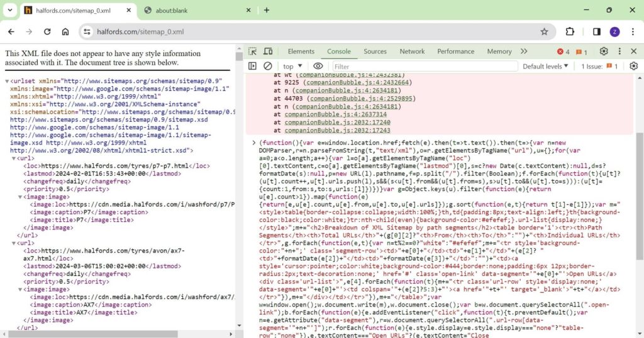Create a live expression with eye icon
The width and height of the screenshot is (644, 338).
coord(318,66)
